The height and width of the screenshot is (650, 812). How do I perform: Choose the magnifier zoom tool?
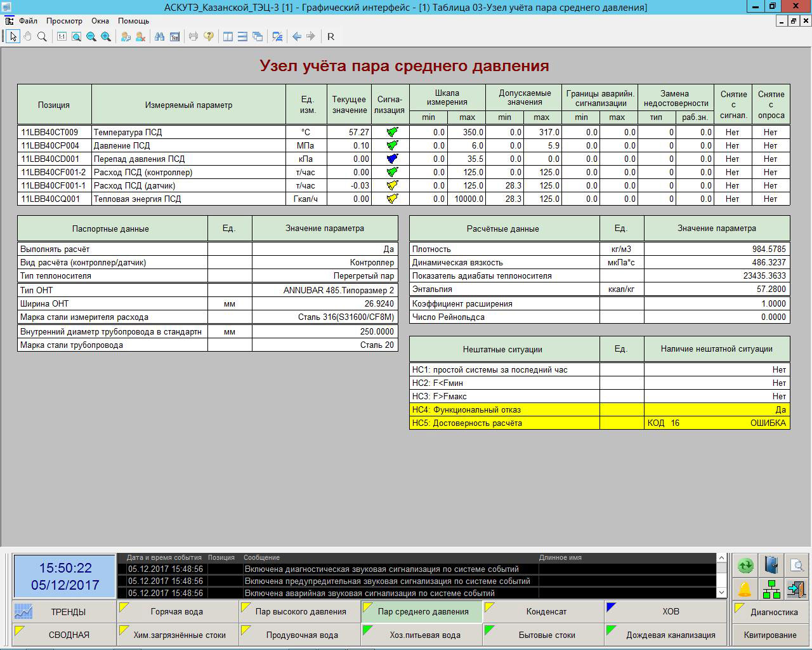point(42,36)
